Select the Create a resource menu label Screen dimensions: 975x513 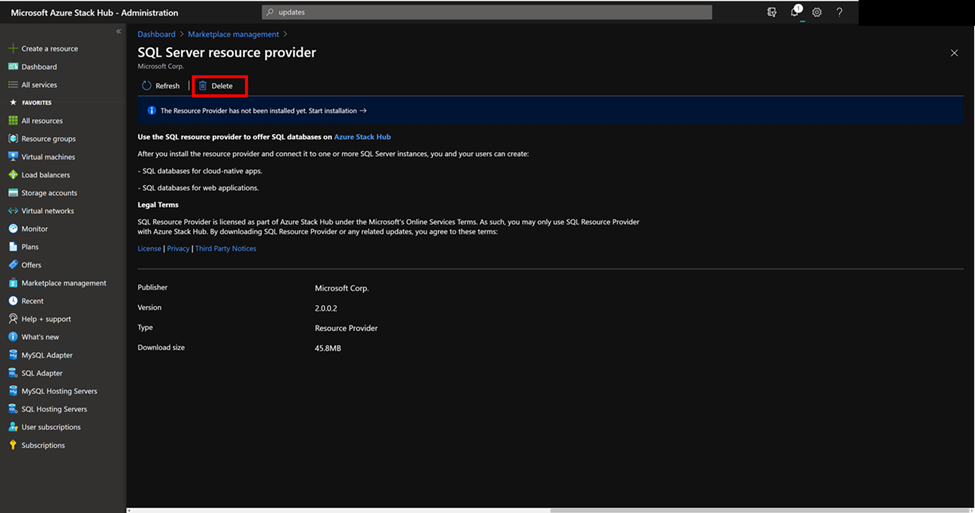pyautogui.click(x=50, y=49)
